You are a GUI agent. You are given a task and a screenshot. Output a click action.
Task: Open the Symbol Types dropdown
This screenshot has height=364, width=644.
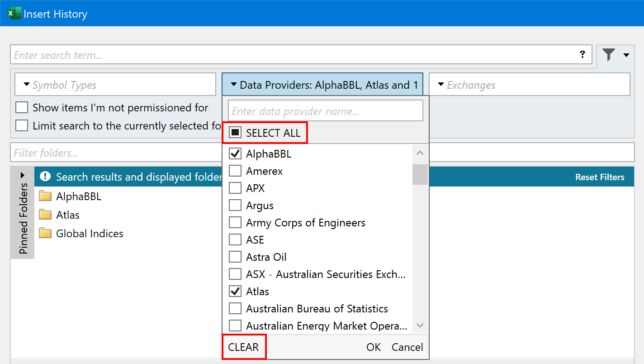[115, 85]
